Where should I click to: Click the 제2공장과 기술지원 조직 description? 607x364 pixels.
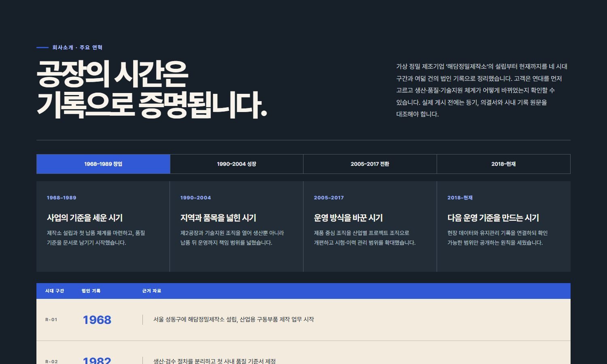pyautogui.click(x=232, y=238)
